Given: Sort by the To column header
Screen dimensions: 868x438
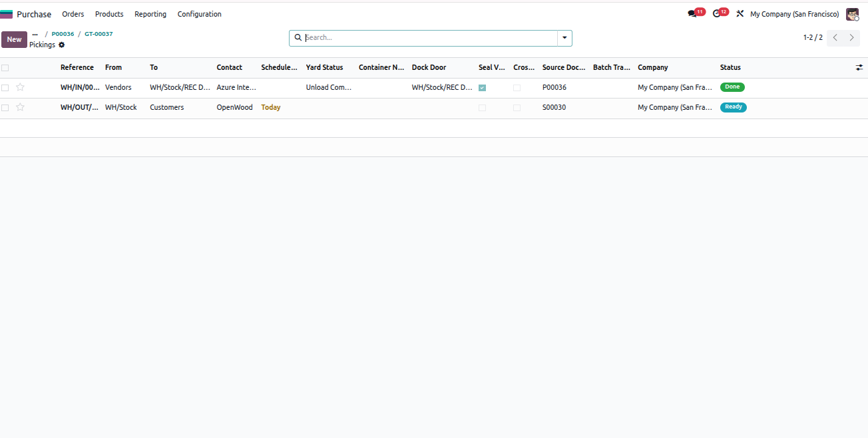Looking at the screenshot, I should click(x=154, y=67).
